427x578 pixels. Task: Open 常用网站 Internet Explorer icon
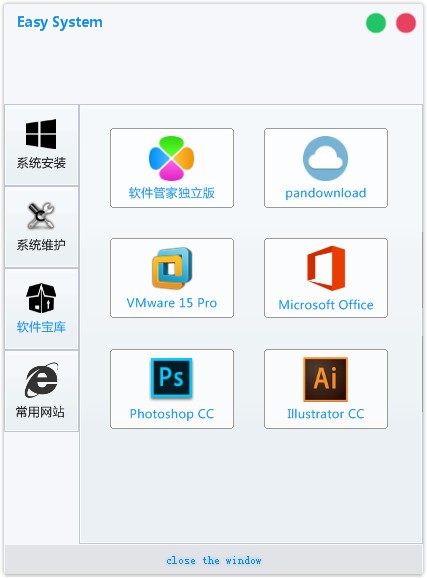[x=41, y=380]
